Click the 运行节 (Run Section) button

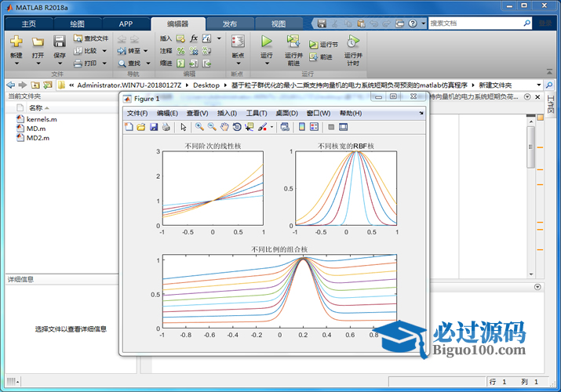[x=323, y=45]
